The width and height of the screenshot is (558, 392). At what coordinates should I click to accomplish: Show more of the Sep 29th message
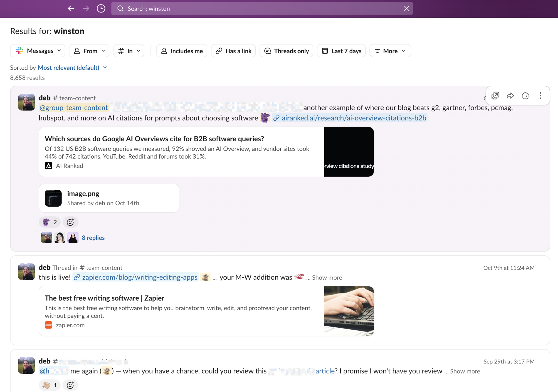click(465, 371)
